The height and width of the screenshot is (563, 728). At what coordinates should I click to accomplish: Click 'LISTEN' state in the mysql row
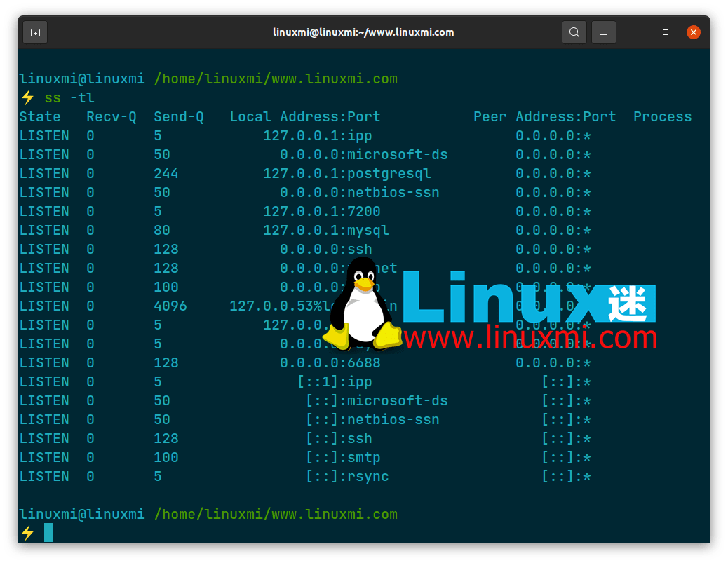[x=44, y=231]
